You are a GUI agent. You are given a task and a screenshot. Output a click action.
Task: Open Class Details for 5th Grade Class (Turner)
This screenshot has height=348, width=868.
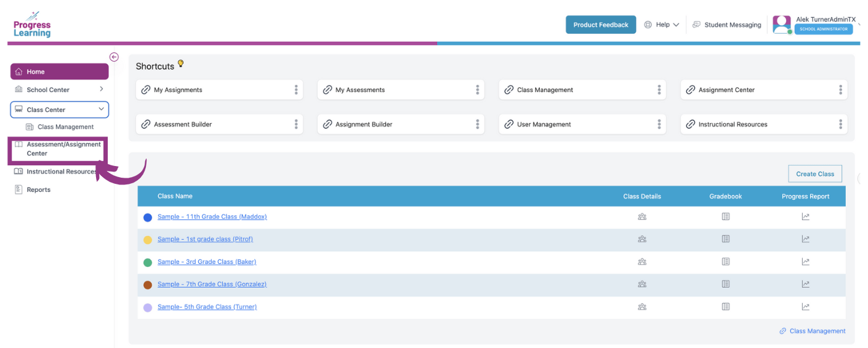tap(642, 306)
